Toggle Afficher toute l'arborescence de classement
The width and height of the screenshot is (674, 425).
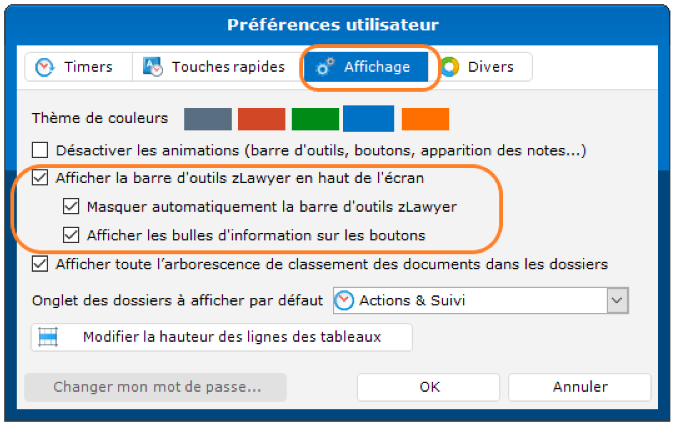(x=40, y=264)
